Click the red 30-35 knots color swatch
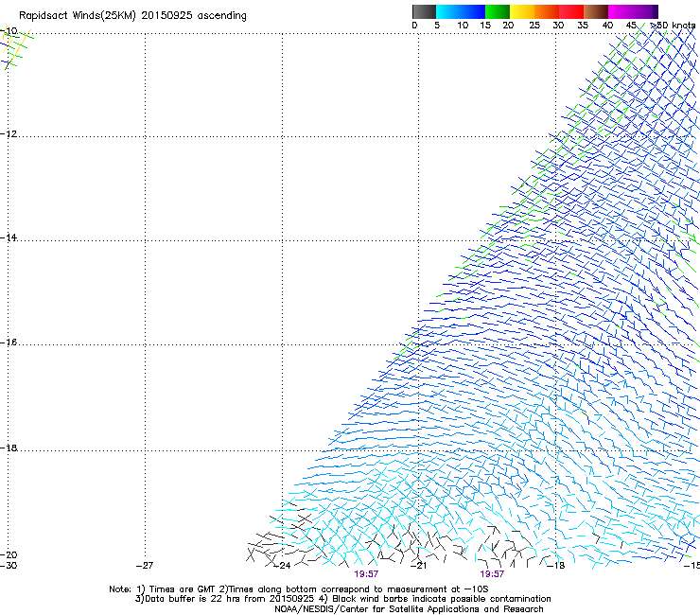The image size is (700, 615). (571, 11)
